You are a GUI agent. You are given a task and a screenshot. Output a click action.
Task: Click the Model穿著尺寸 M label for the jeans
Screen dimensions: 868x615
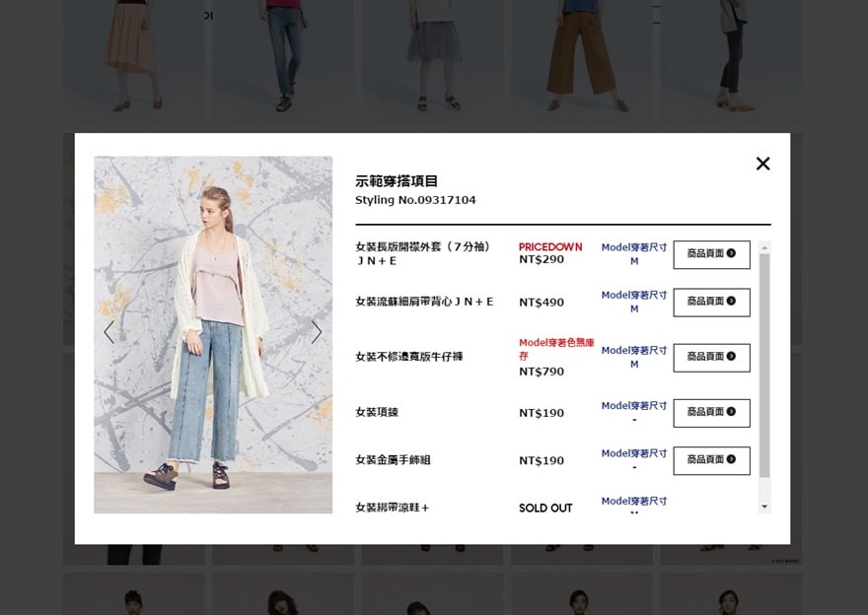pyautogui.click(x=634, y=358)
